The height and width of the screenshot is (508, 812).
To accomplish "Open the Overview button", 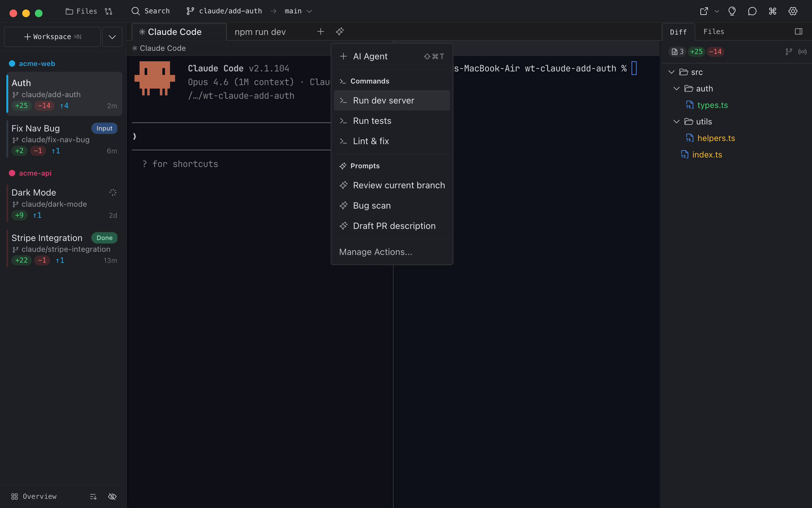I will tap(34, 496).
